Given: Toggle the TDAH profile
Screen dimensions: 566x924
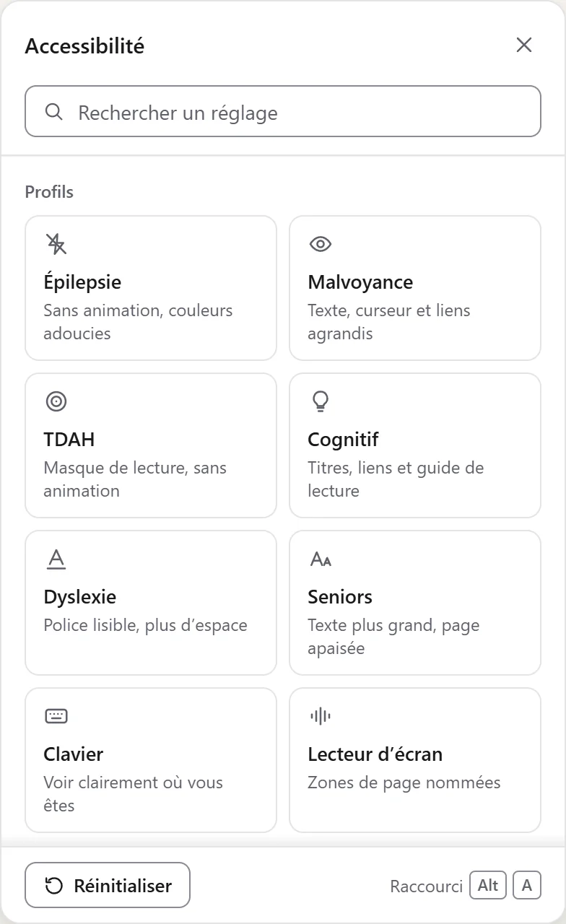Looking at the screenshot, I should point(151,445).
